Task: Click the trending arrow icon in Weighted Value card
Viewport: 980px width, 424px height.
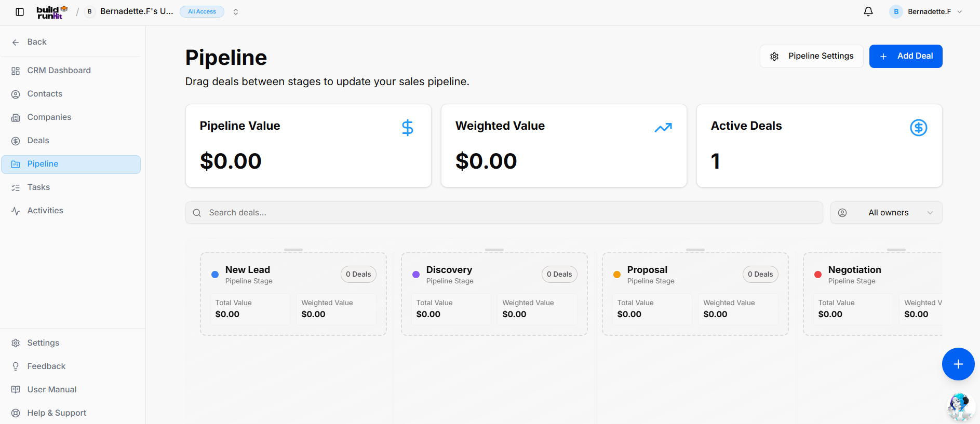Action: [x=663, y=128]
